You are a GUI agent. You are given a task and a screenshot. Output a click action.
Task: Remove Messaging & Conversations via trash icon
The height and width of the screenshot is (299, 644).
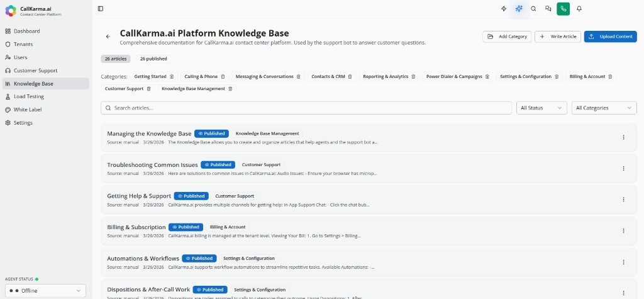coord(299,77)
